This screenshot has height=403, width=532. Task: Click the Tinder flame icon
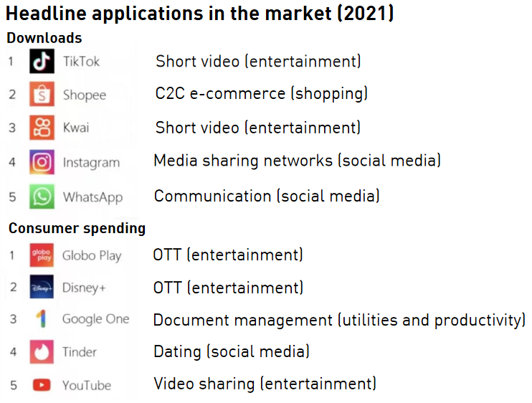42,352
